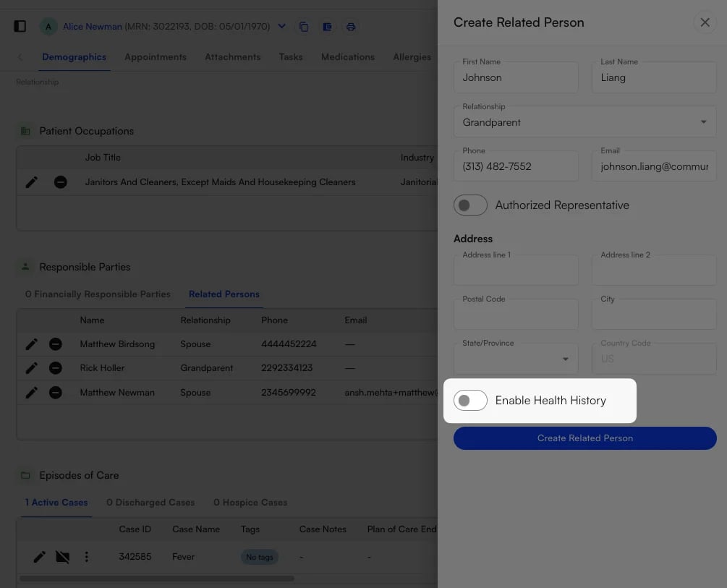Image resolution: width=727 pixels, height=588 pixels.
Task: Remove the Janitors And Cleaners occupation
Action: point(60,182)
